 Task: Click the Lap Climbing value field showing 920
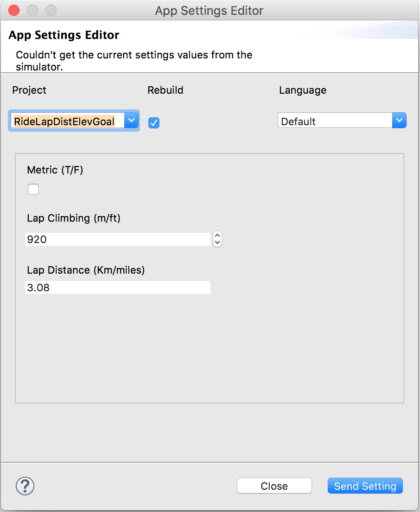pos(118,239)
